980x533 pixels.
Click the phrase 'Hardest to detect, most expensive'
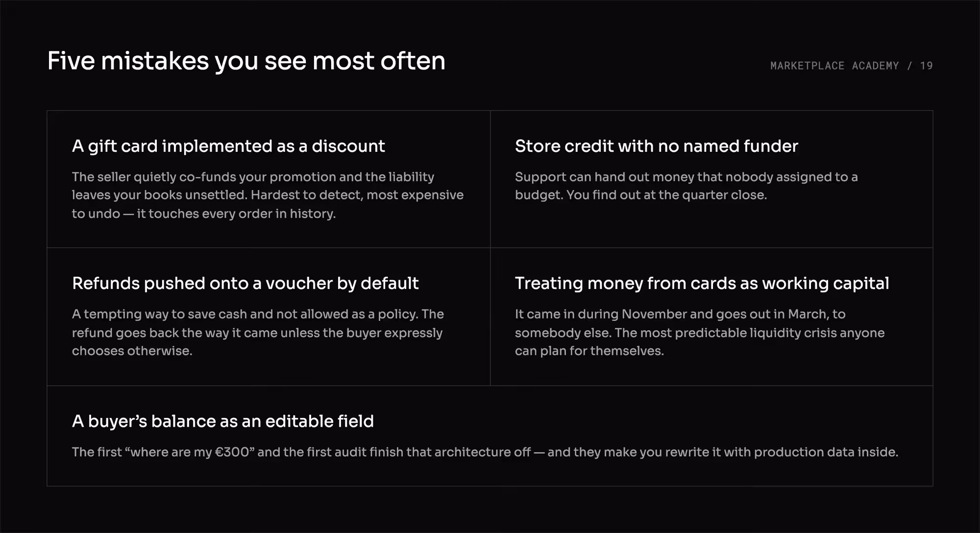click(x=357, y=195)
